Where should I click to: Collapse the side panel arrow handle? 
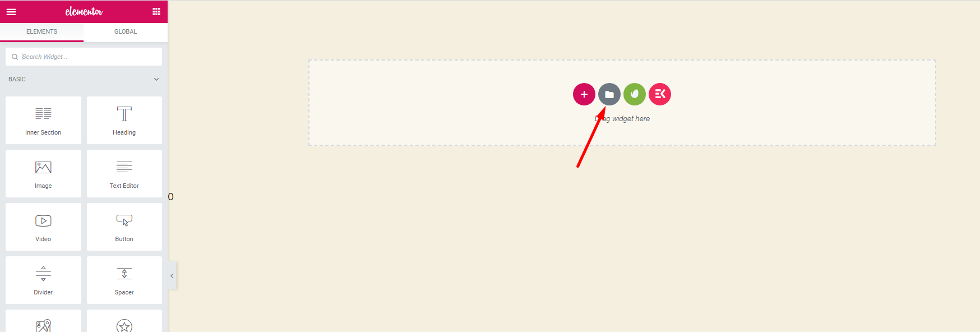tap(172, 275)
